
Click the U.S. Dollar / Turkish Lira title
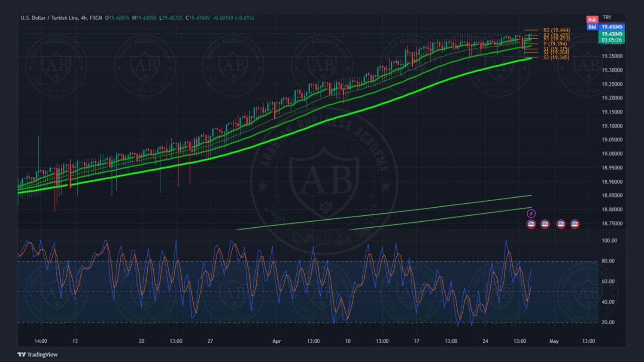49,18
